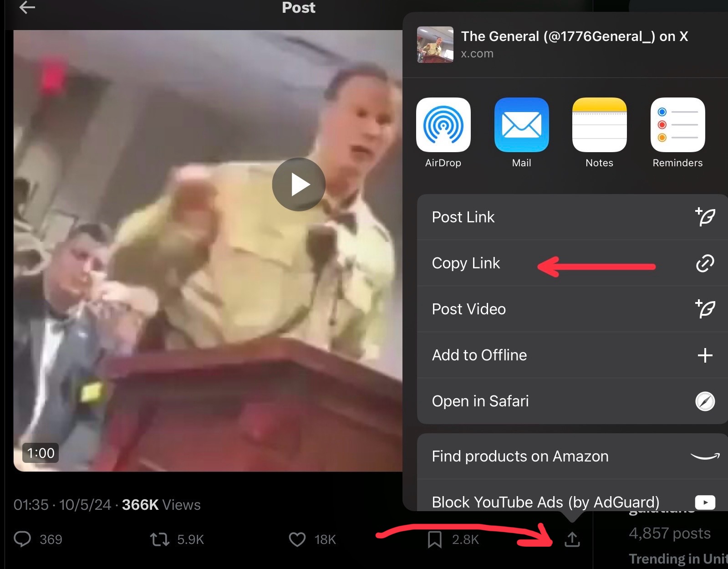Tap Add to Offline

point(572,355)
